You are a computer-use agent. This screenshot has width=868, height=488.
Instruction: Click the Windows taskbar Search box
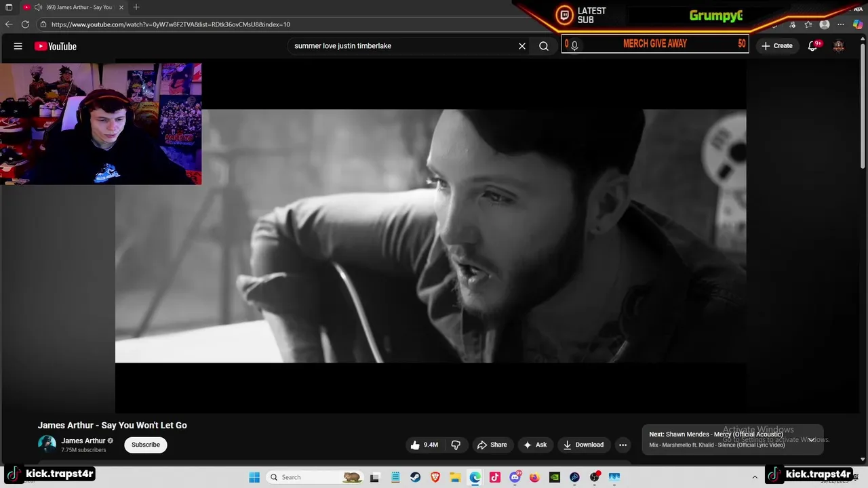click(x=315, y=477)
